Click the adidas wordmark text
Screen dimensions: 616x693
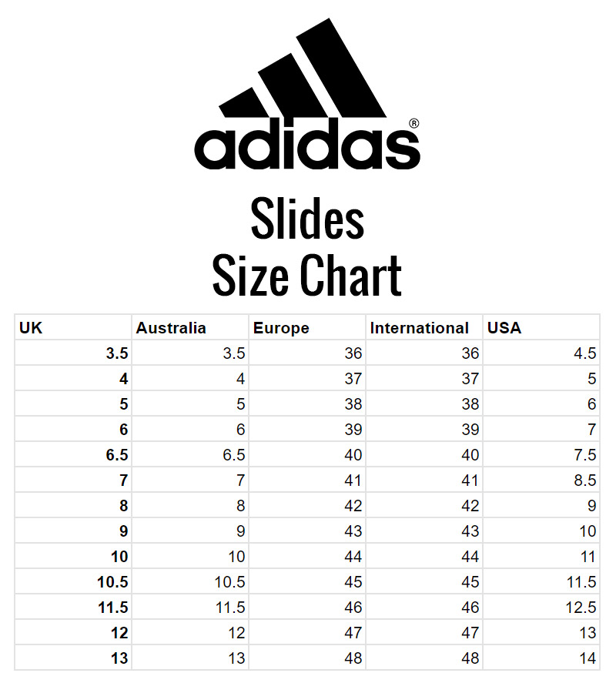[x=307, y=144]
